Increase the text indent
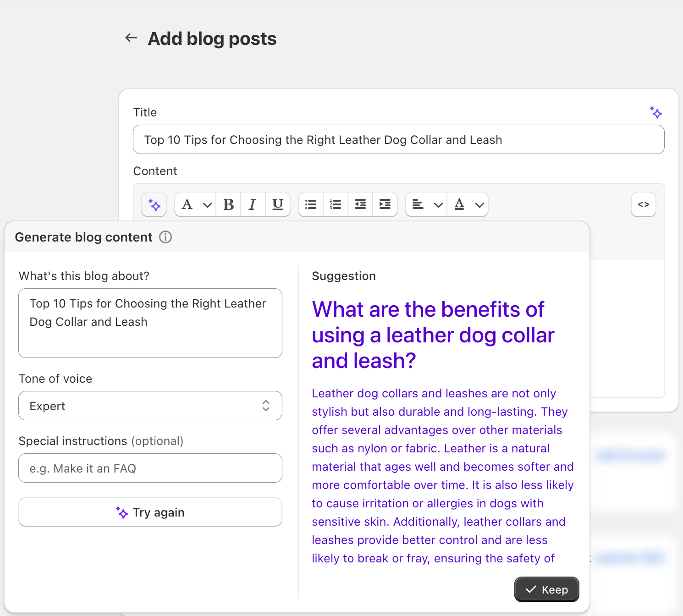This screenshot has height=616, width=683. click(x=385, y=204)
